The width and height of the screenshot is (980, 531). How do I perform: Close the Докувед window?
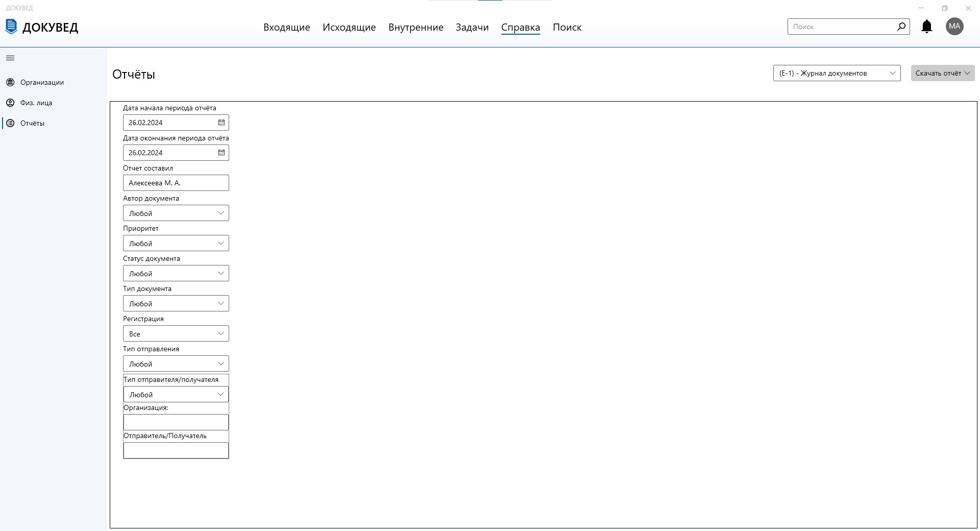pos(968,8)
